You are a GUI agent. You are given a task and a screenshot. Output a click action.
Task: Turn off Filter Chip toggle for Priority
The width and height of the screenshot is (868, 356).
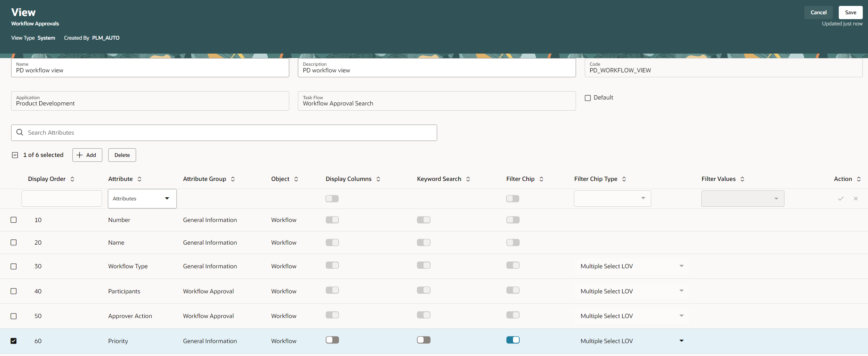513,340
